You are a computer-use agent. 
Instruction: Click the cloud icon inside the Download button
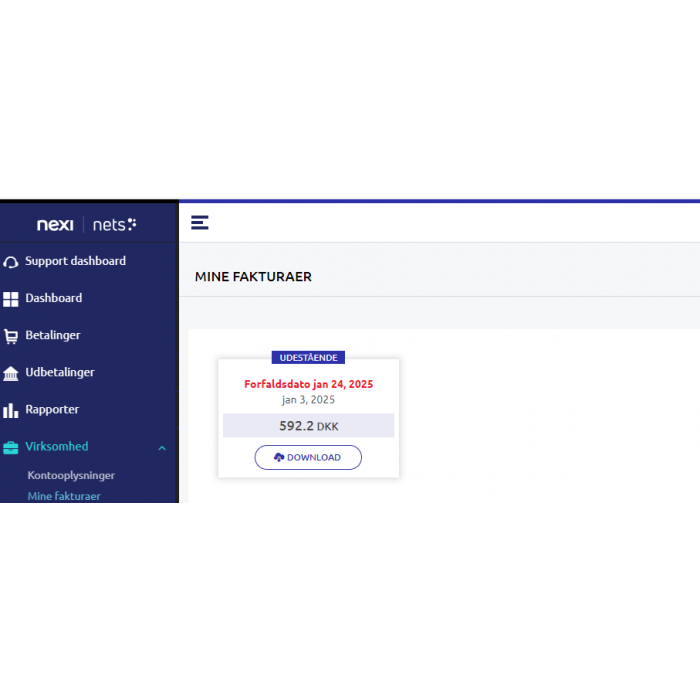pos(279,457)
